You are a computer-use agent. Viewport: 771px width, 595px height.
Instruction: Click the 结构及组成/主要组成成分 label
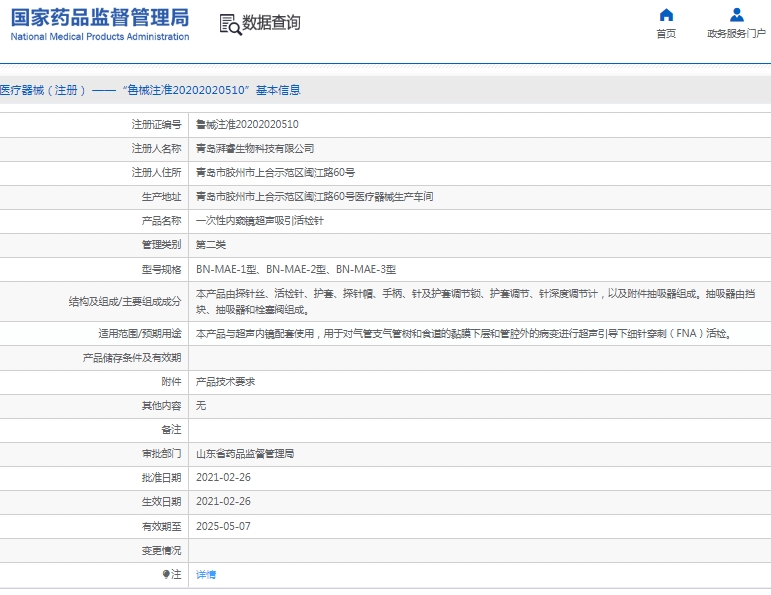click(x=125, y=301)
